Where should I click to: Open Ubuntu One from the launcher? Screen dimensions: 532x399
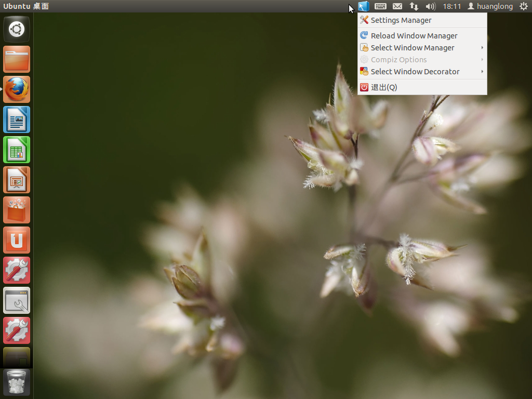pyautogui.click(x=17, y=240)
